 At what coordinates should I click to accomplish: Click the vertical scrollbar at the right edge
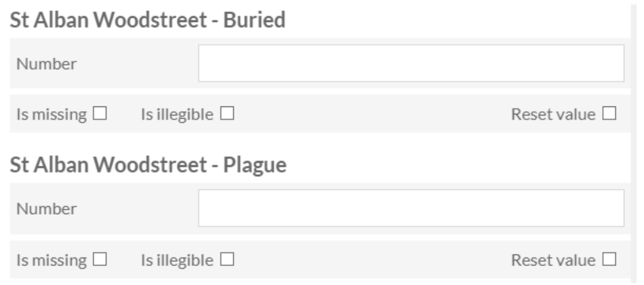[637, 144]
